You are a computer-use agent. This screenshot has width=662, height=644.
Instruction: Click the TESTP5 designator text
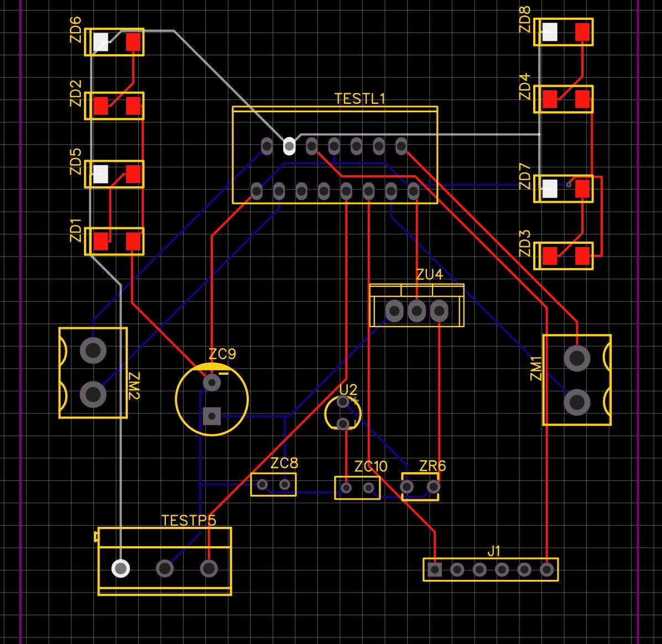[x=189, y=521]
